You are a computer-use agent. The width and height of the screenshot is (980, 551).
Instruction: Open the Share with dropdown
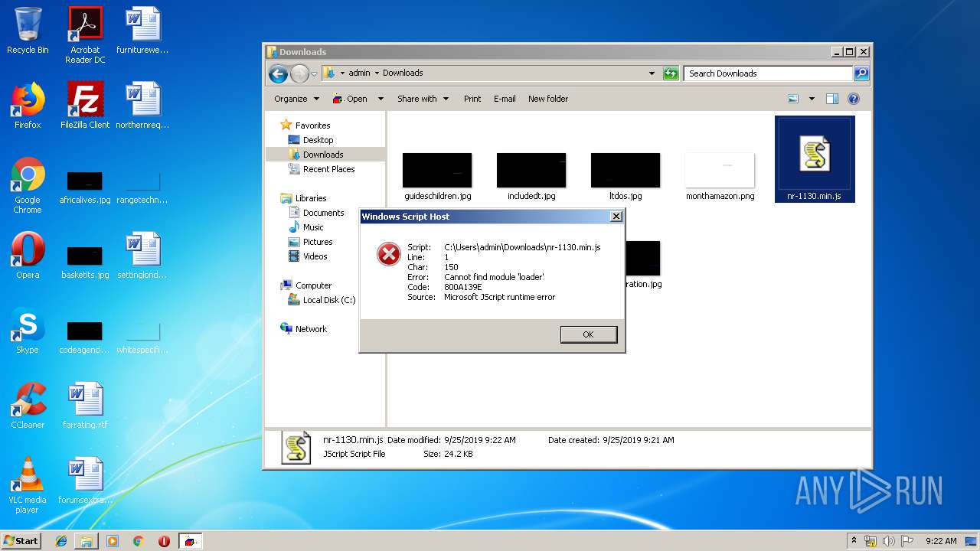pos(423,99)
